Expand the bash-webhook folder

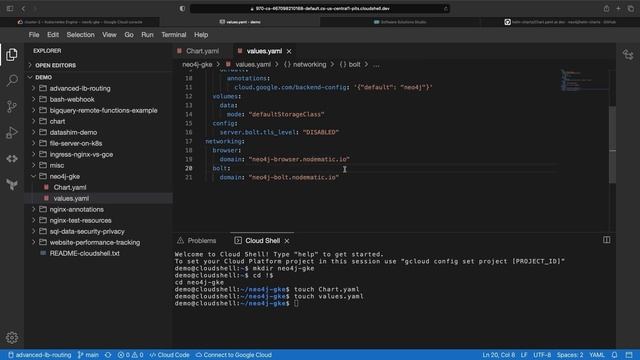[x=72, y=99]
